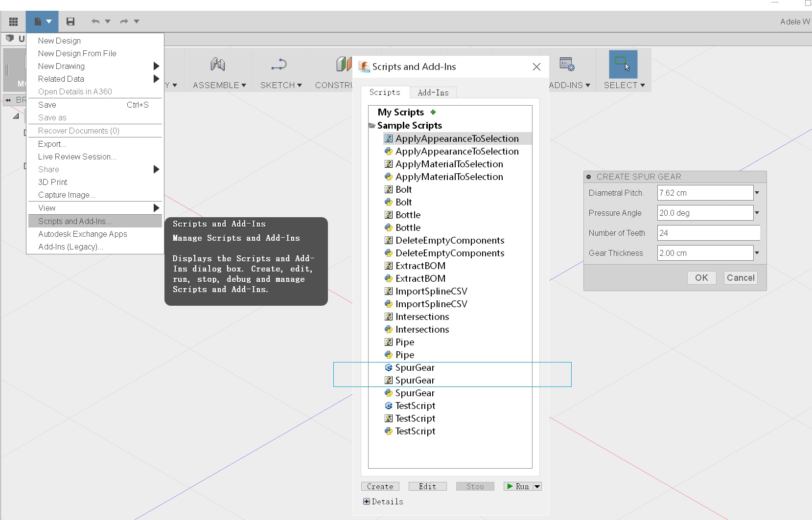Click the Create button below the script list

[380, 486]
